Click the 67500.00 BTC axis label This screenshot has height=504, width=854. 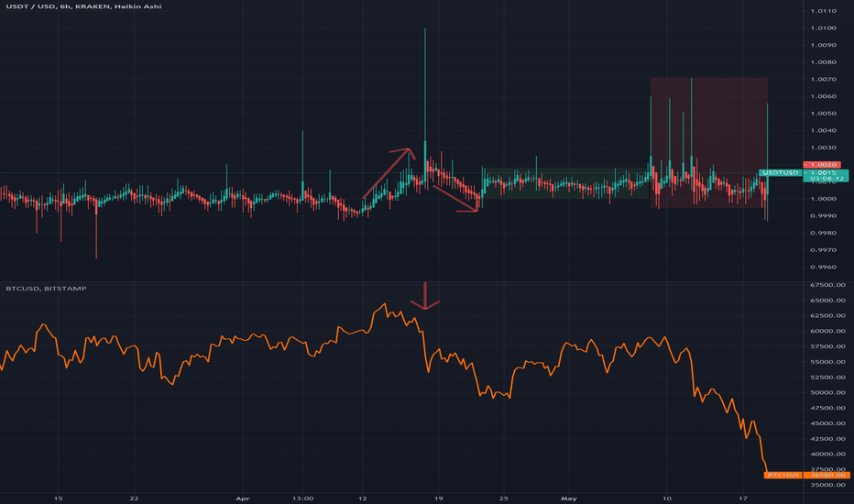point(827,285)
